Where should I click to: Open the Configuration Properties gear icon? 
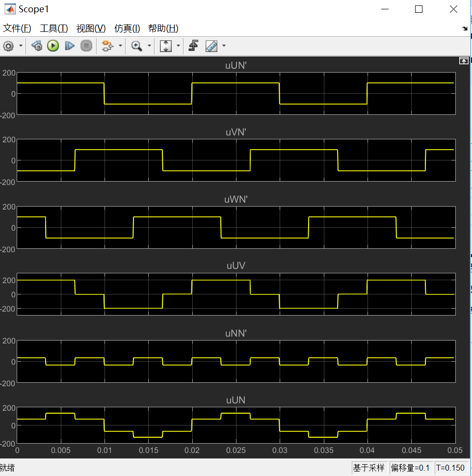(8, 46)
